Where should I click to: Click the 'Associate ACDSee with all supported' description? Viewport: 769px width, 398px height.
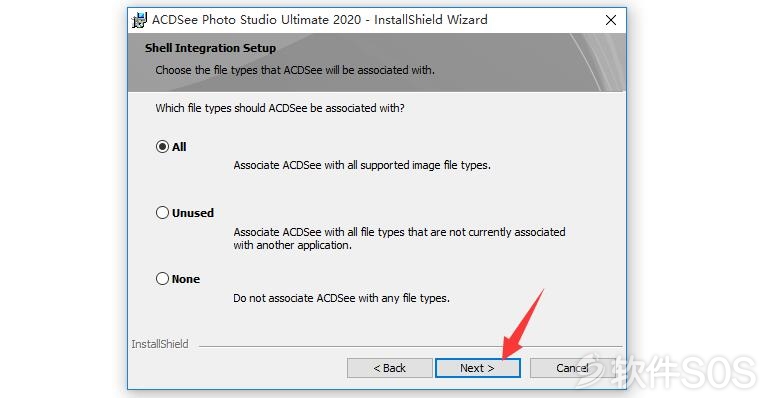click(x=362, y=166)
